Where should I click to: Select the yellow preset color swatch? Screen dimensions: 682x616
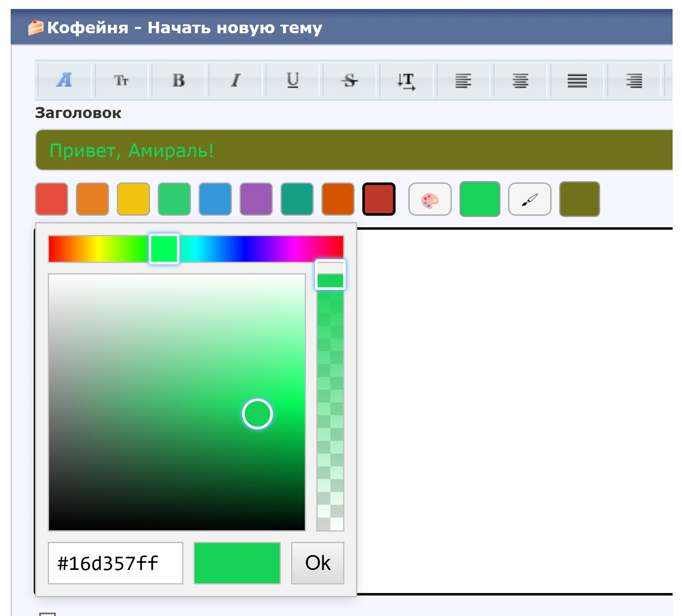(x=133, y=199)
